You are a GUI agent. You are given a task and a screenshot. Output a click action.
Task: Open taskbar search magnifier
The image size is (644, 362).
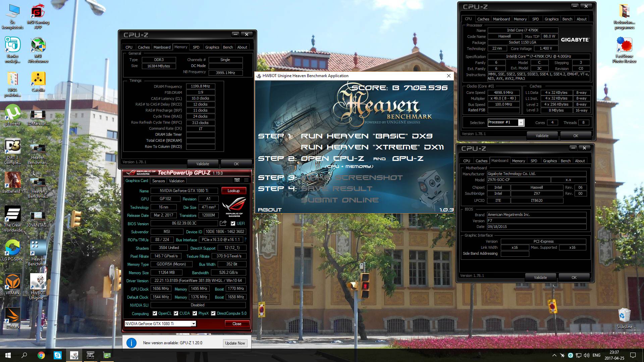24,355
